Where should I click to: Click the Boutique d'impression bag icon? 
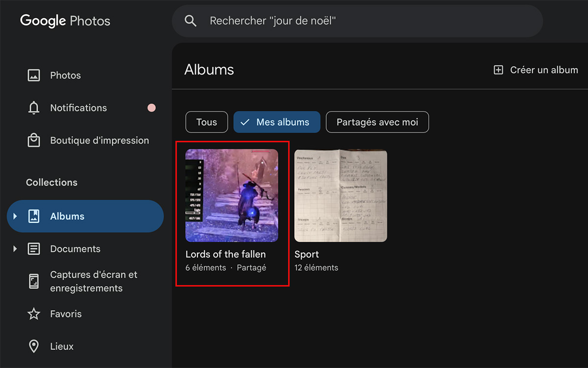pos(34,140)
